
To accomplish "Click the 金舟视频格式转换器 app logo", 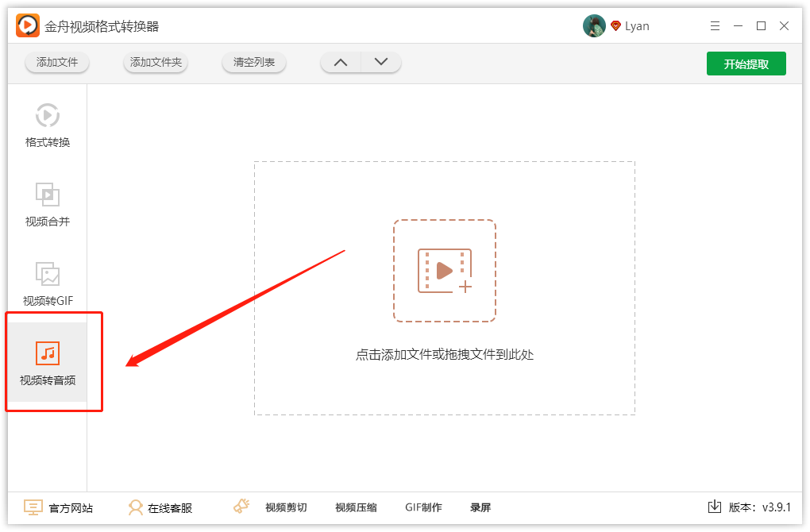I will coord(27,25).
